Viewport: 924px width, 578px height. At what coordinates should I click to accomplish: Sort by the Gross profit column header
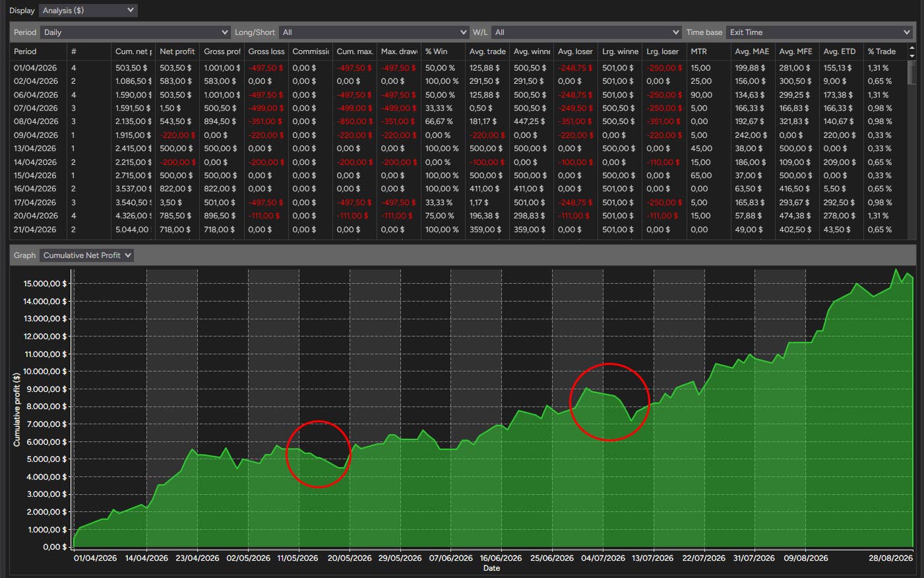point(222,51)
